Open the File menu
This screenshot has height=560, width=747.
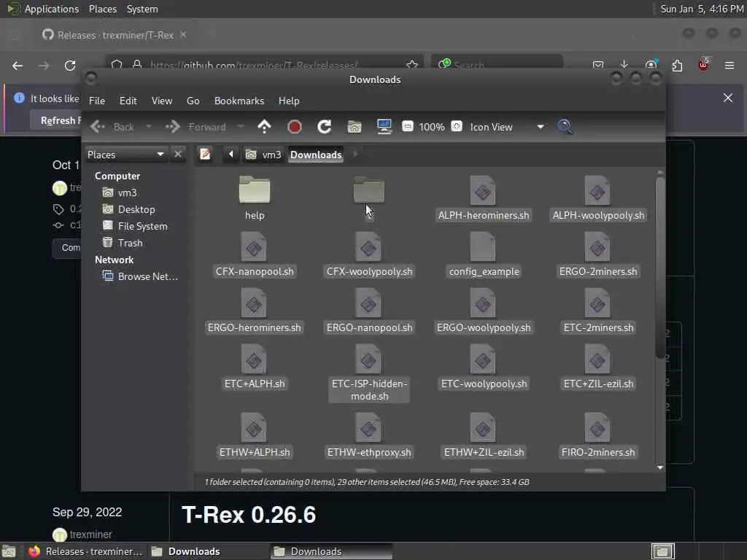pos(97,101)
